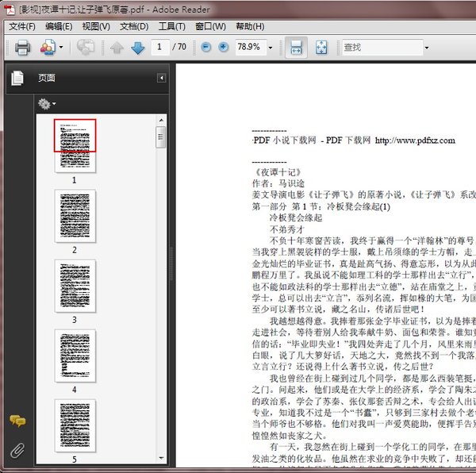Screen dimensions: 476x473
Task: Select the page 3 thumbnail
Action: tap(75, 284)
